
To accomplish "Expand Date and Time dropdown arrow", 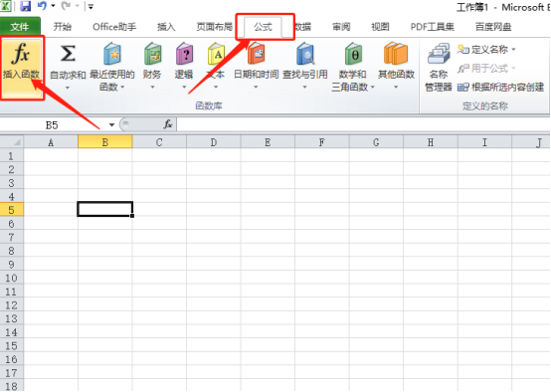I will [x=256, y=88].
